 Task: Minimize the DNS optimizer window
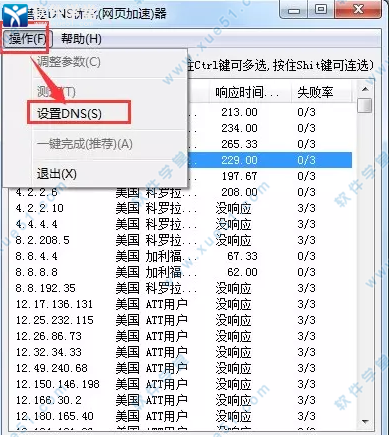(293, 9)
